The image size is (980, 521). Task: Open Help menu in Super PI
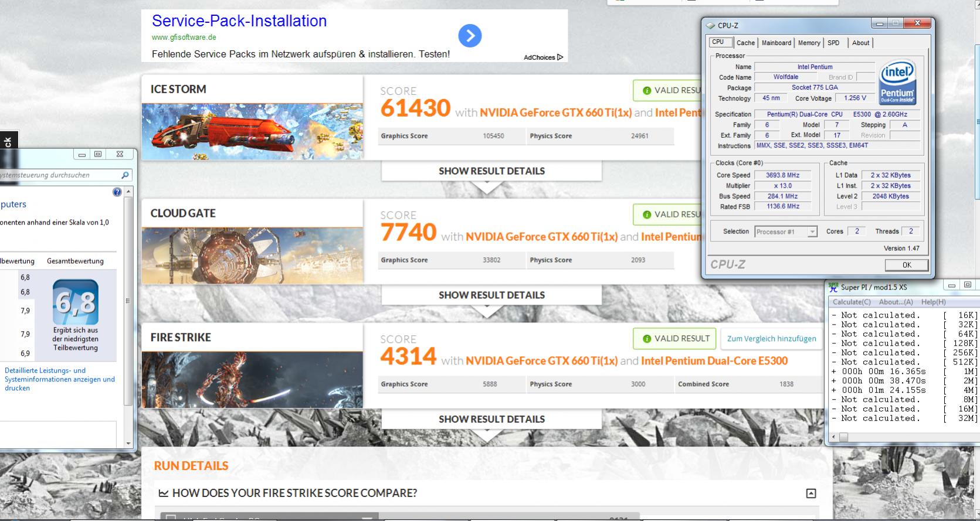[933, 302]
